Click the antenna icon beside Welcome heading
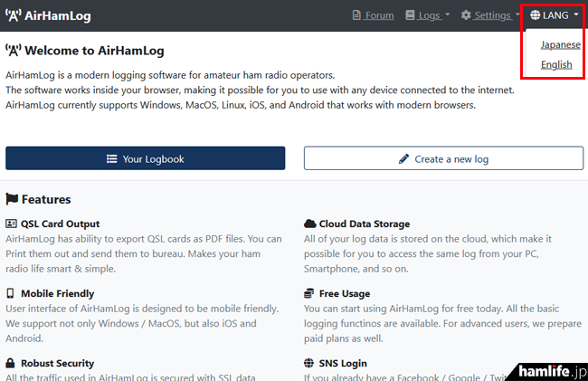Viewport: 588px width, 381px height. point(13,51)
